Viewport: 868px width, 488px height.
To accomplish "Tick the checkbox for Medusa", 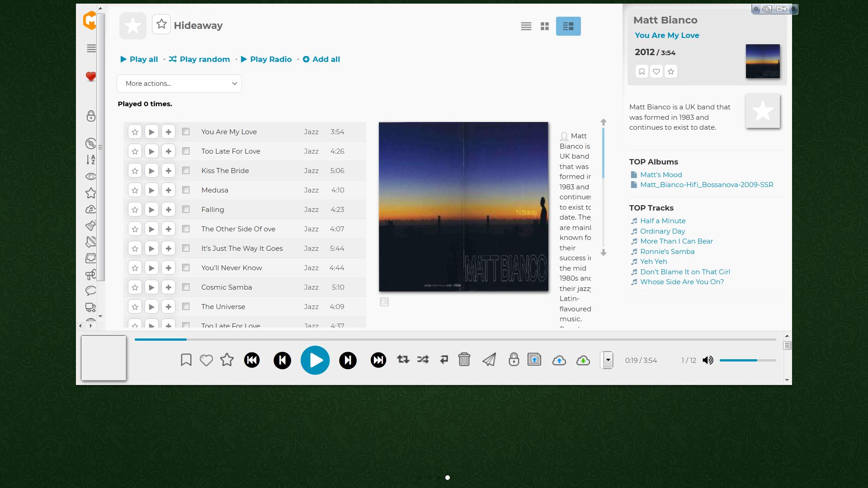I will click(186, 190).
